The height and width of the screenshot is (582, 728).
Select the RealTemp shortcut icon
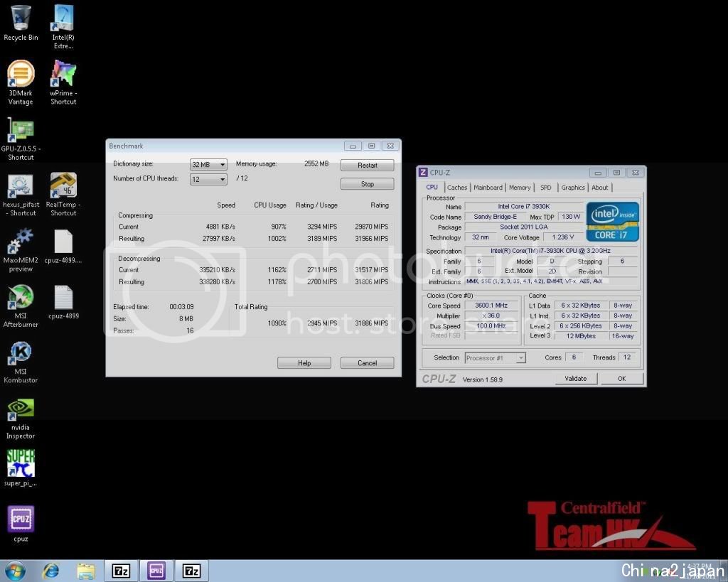[x=63, y=194]
